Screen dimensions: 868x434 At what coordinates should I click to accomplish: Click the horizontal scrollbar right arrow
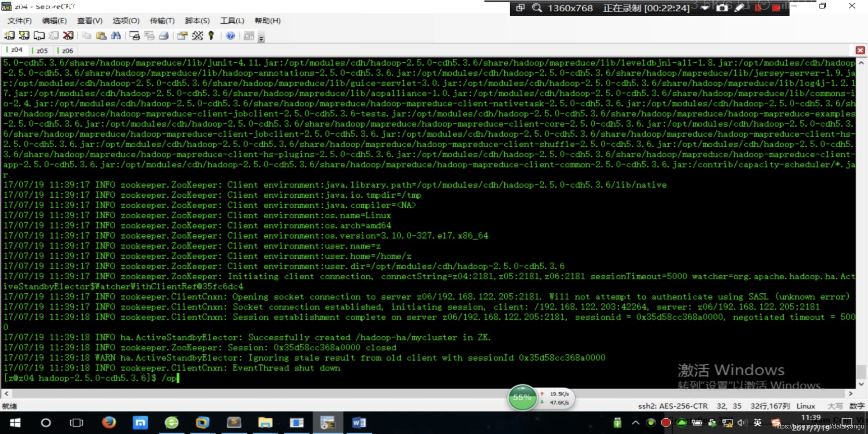pos(850,393)
